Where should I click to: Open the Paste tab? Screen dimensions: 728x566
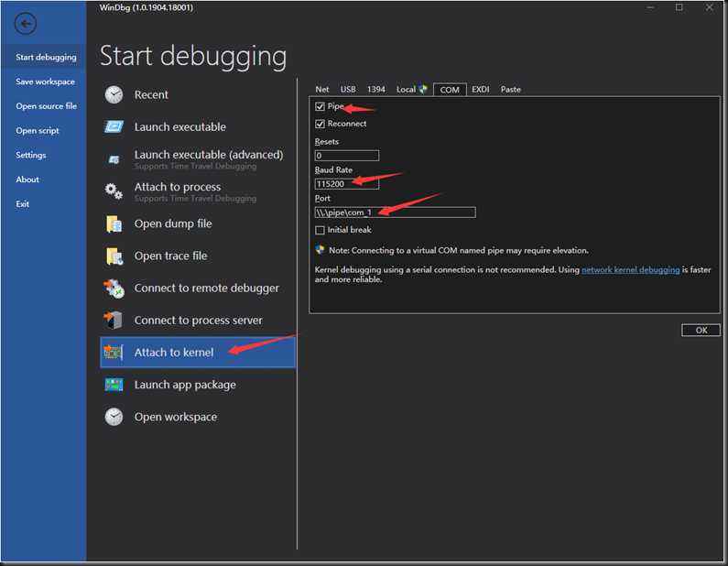pos(511,89)
